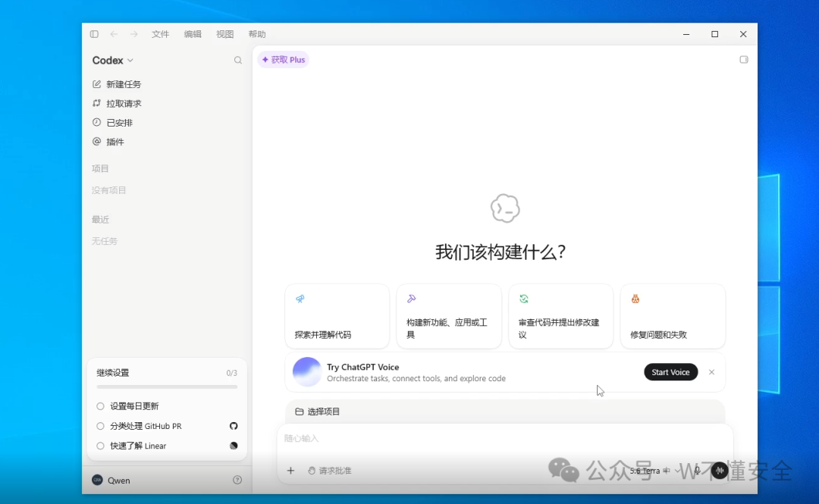Click the 无任务 text

coord(105,241)
